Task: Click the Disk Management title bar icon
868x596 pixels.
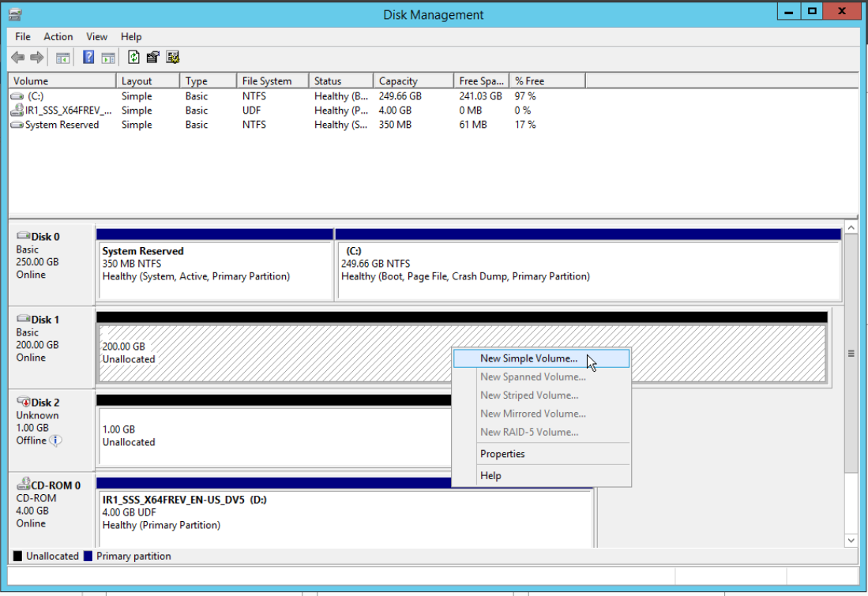Action: coord(16,14)
